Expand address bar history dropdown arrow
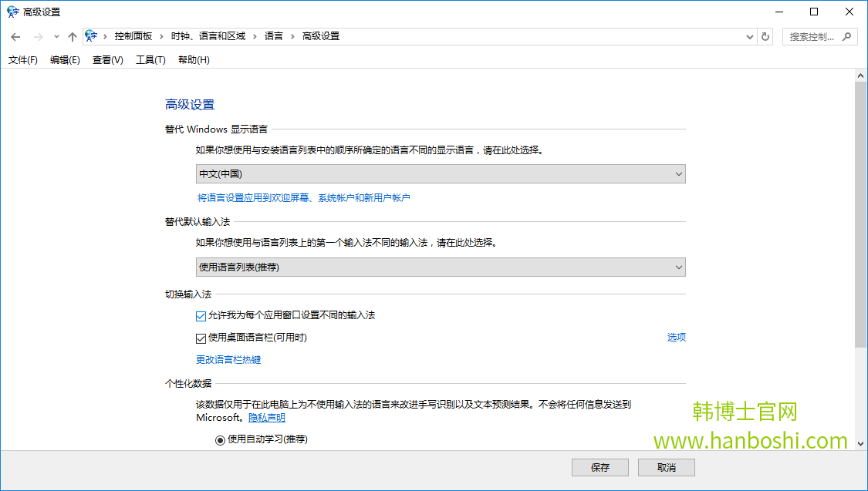Image resolution: width=868 pixels, height=491 pixels. 750,36
